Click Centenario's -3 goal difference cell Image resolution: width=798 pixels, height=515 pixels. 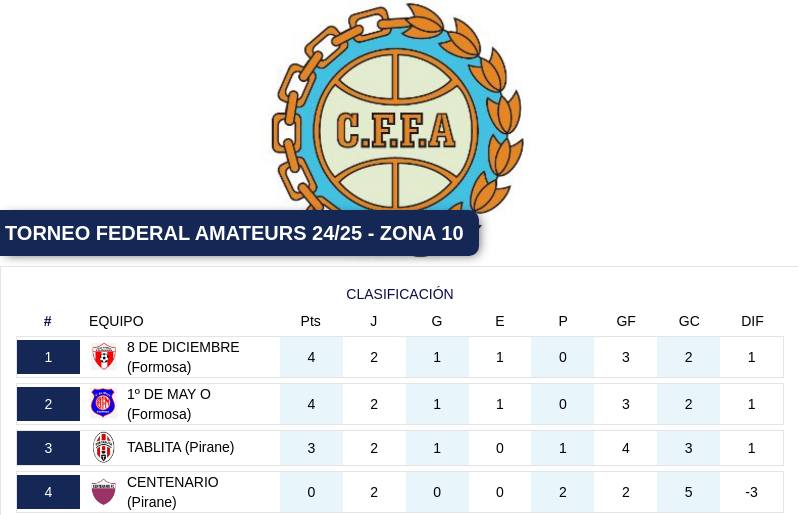coord(752,492)
